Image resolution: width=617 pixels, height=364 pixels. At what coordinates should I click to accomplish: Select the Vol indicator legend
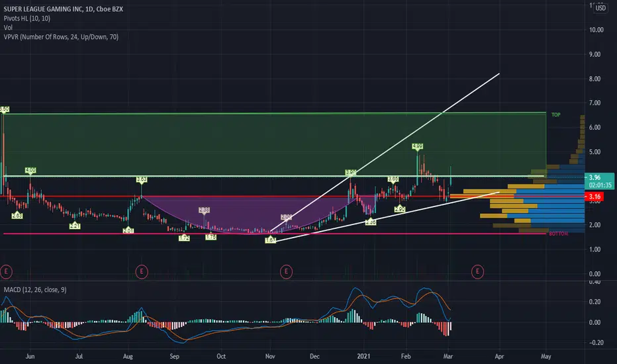click(x=8, y=28)
